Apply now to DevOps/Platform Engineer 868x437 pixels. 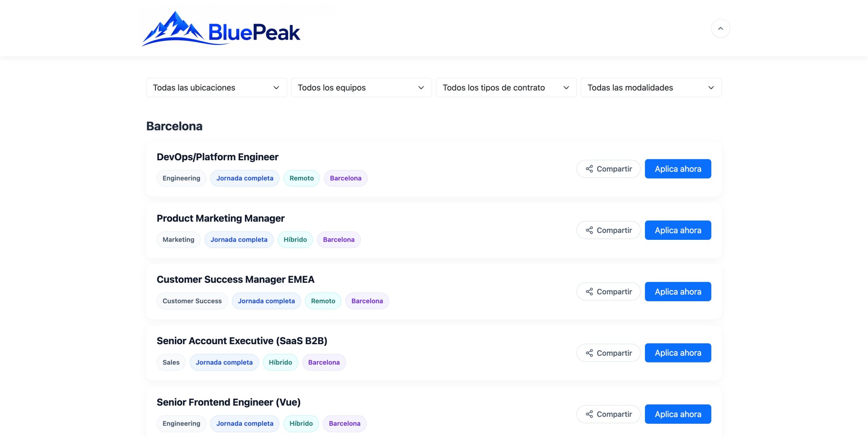(x=678, y=169)
